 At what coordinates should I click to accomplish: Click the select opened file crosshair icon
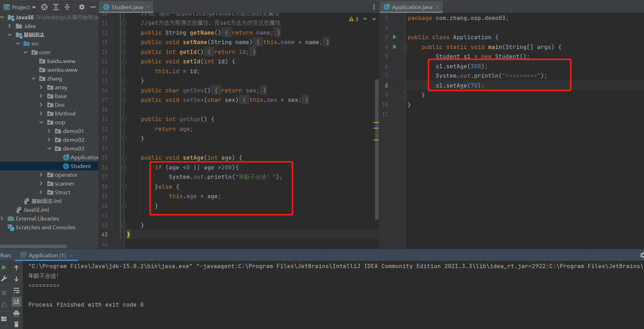tap(44, 7)
